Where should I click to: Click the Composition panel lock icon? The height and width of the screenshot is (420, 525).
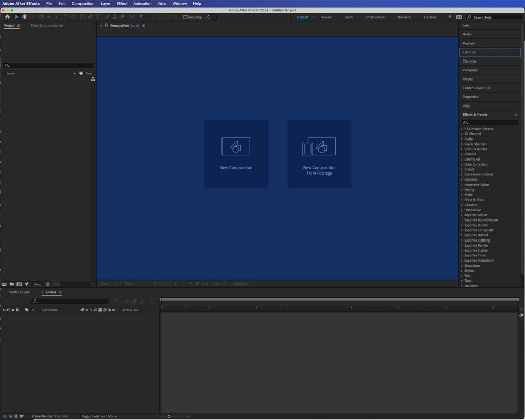pyautogui.click(x=106, y=25)
